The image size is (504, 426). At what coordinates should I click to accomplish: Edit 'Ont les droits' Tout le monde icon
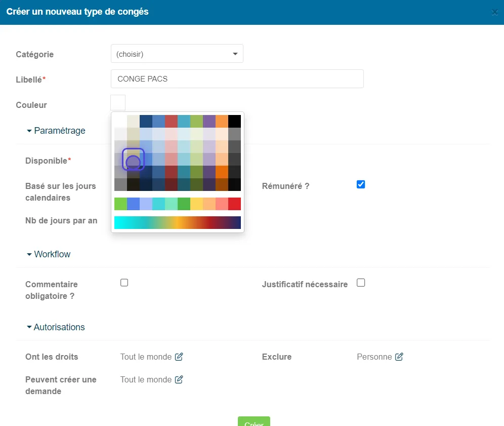(x=179, y=357)
